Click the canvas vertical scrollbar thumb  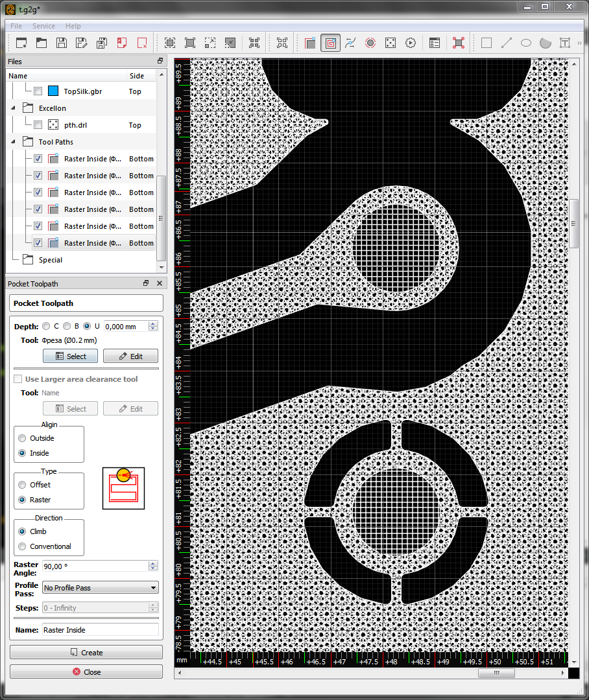pyautogui.click(x=574, y=223)
